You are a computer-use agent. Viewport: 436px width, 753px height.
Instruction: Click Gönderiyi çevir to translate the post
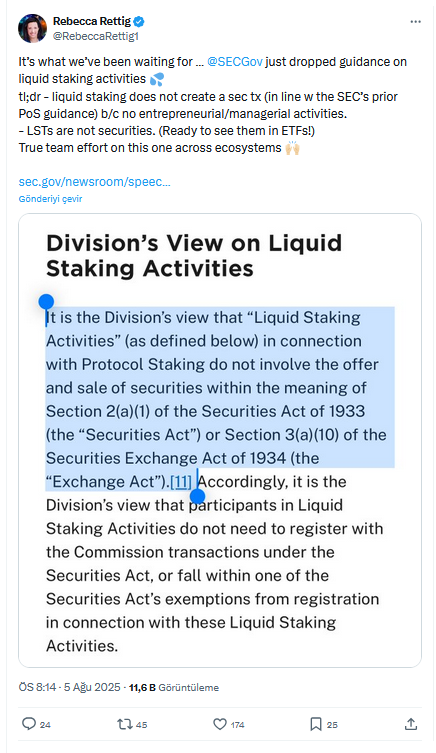pyautogui.click(x=50, y=199)
